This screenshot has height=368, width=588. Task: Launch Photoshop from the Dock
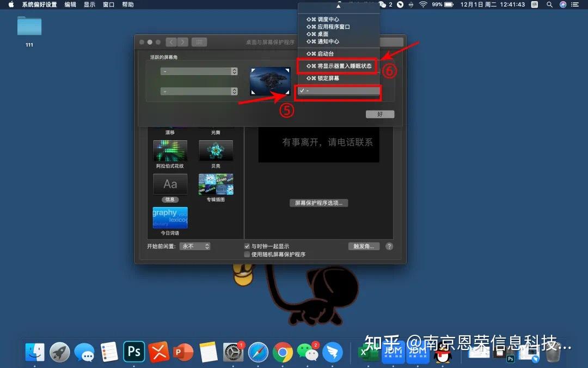tap(133, 352)
